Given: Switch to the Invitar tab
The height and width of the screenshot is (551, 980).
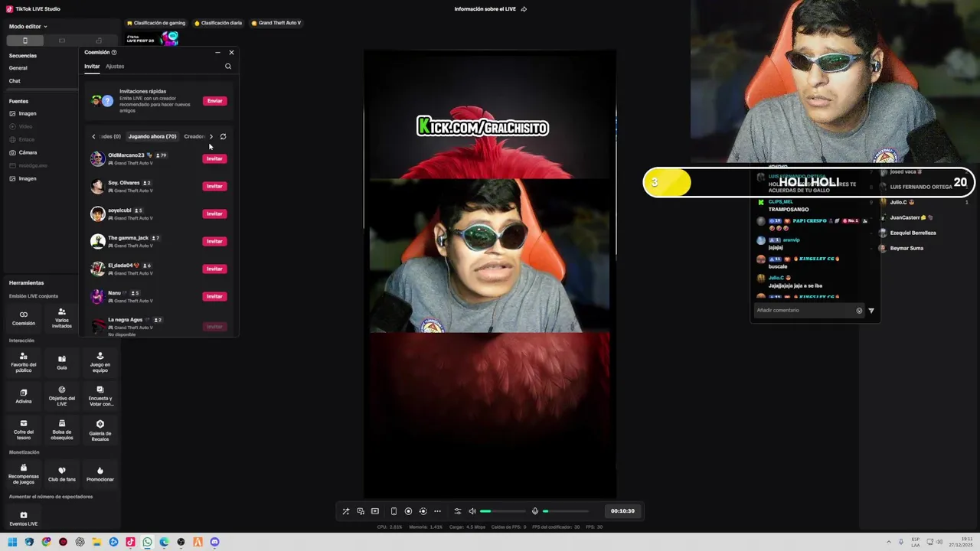Looking at the screenshot, I should [92, 67].
